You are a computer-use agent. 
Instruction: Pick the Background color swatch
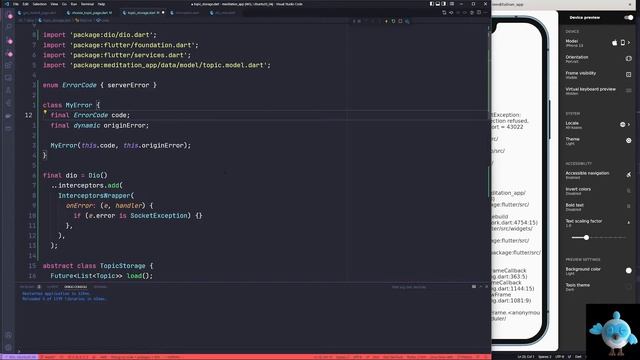(x=629, y=271)
